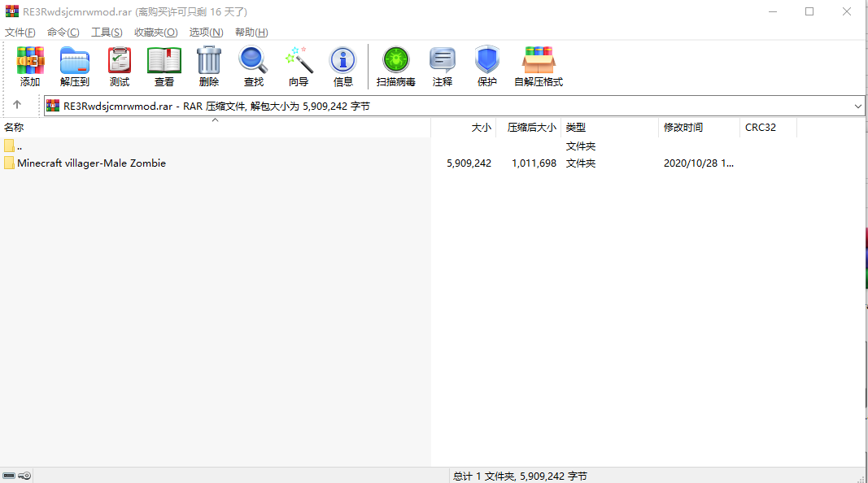This screenshot has height=483, width=868.
Task: Select the parent '..' folder icon
Action: 9,146
